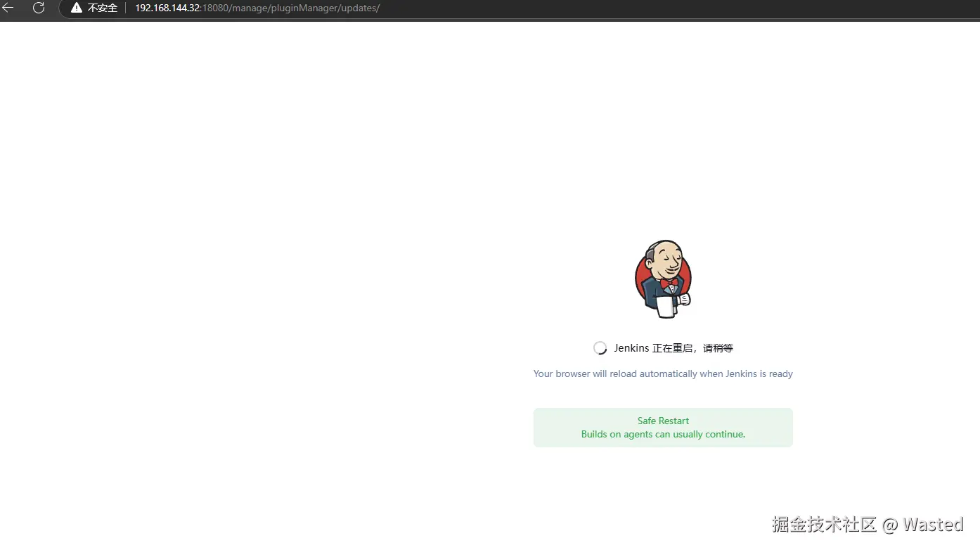This screenshot has height=550, width=980.
Task: Click the 'Builds on agents can usually continue.' text
Action: (663, 434)
